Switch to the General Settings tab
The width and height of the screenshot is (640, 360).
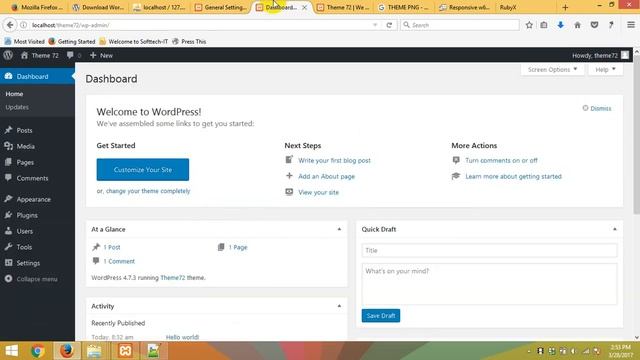tap(221, 7)
